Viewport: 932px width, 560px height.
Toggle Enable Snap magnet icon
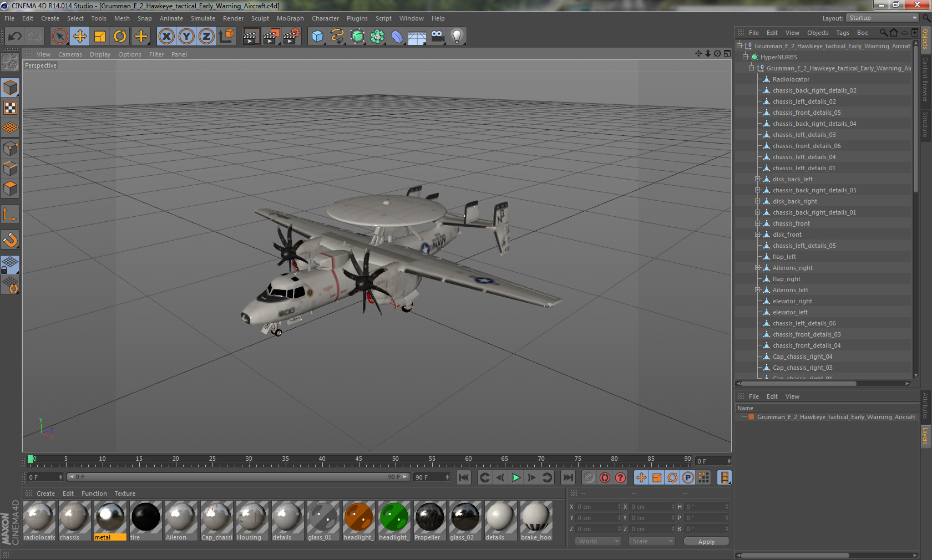pos(10,240)
